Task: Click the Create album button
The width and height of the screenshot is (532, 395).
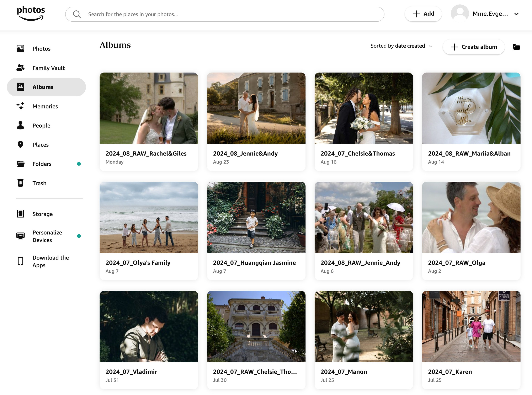Action: 474,47
